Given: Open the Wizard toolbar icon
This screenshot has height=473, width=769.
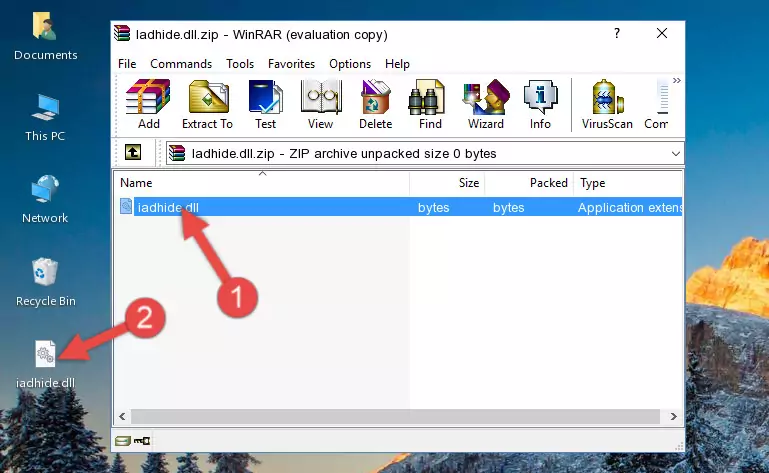Looking at the screenshot, I should click(486, 105).
